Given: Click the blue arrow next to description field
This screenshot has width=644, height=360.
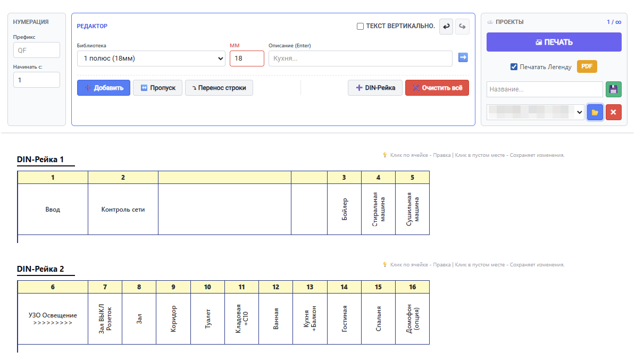Looking at the screenshot, I should (463, 57).
